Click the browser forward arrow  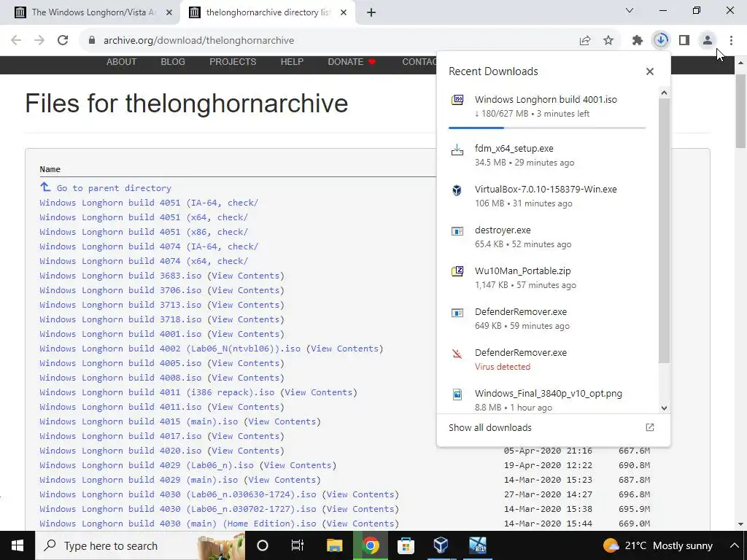click(39, 40)
